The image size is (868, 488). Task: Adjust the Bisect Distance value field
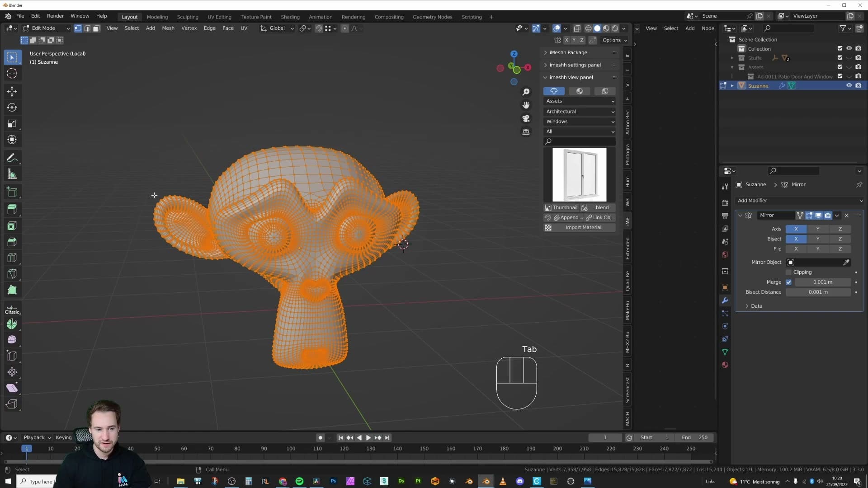coord(818,292)
